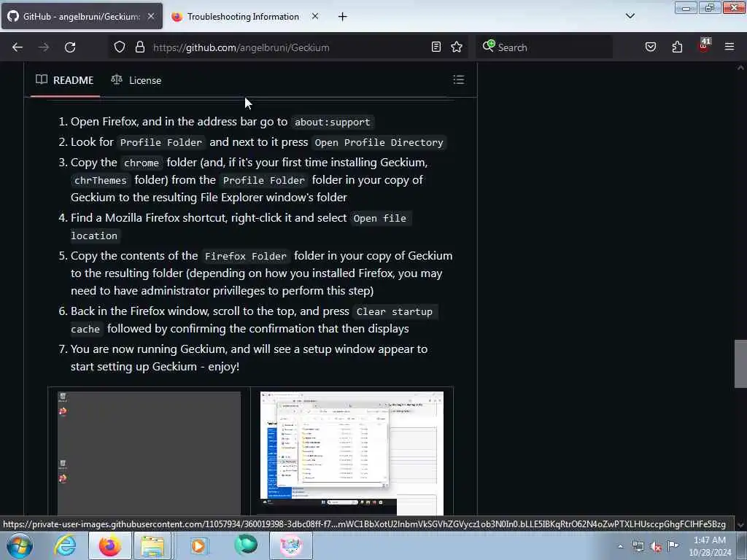Toggle reader view in address bar
This screenshot has width=747, height=560.
coord(436,47)
